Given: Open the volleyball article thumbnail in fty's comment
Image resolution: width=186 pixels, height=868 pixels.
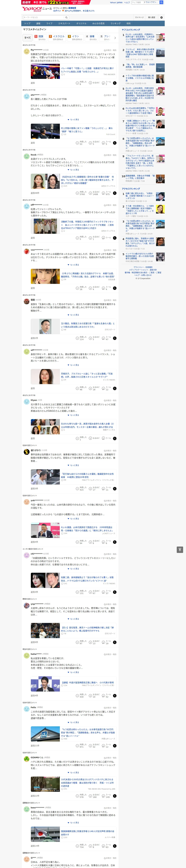Looking at the screenshot, I should point(45,72).
